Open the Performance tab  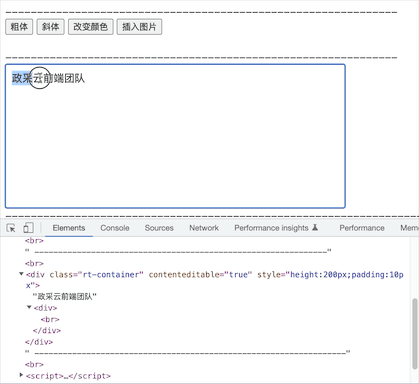pyautogui.click(x=362, y=228)
